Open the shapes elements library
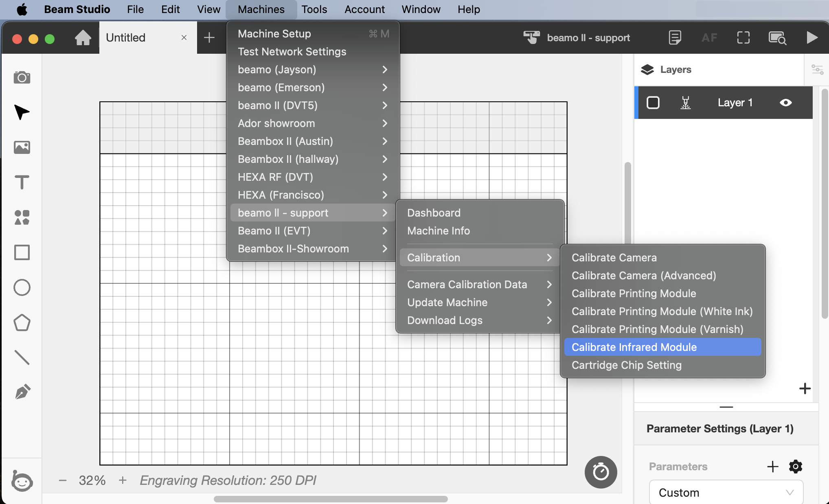Viewport: 829px width, 504px height. click(x=22, y=217)
